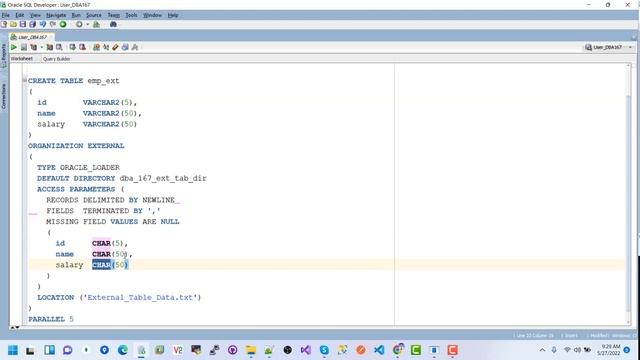Open the Edit menu

tap(20, 15)
